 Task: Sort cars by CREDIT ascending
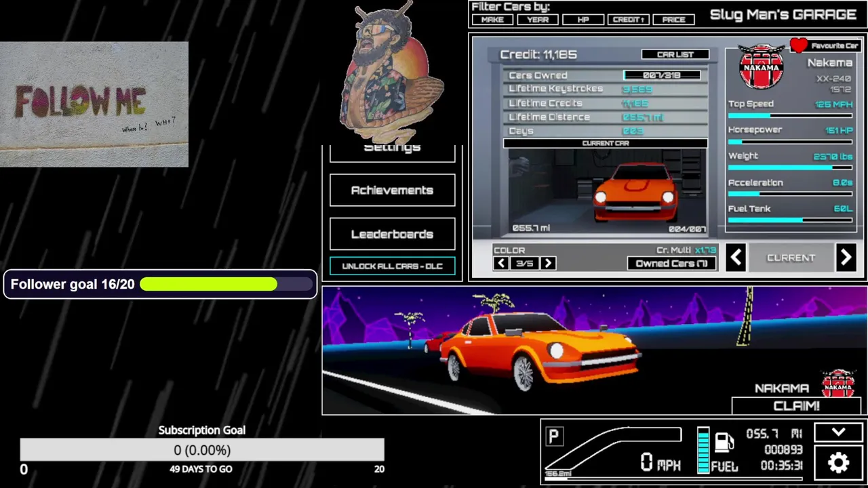tap(628, 20)
